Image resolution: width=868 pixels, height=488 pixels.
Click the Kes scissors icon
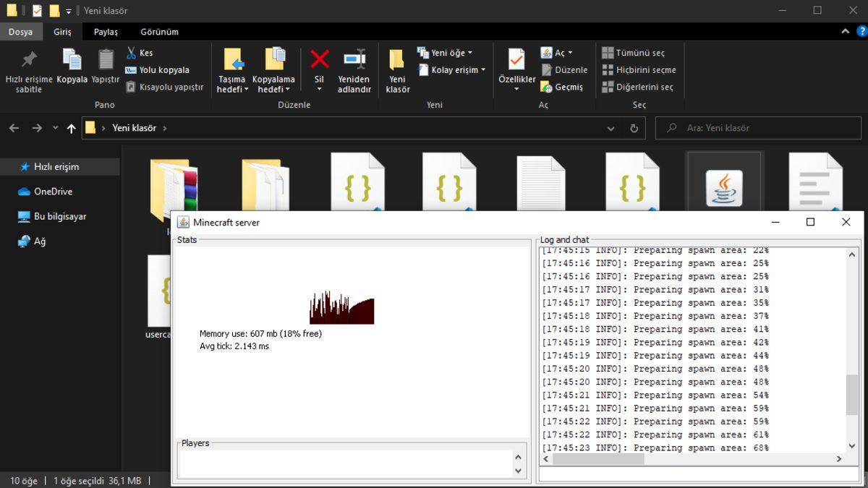point(132,53)
